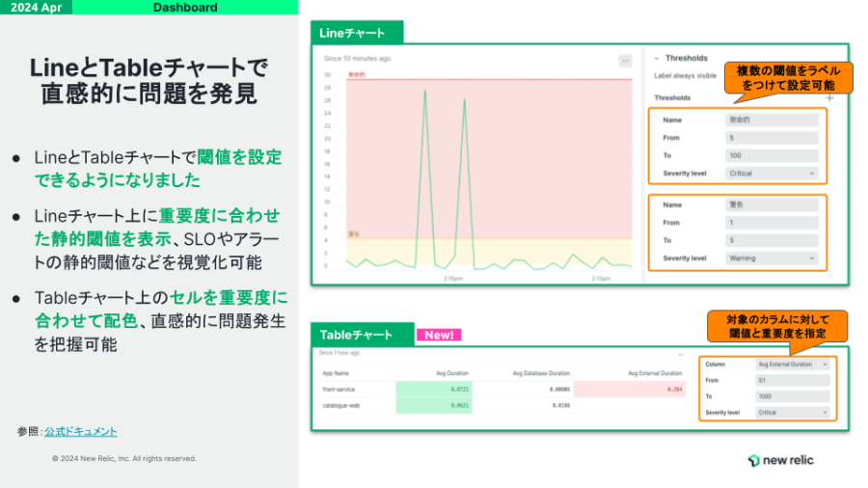Select the Lineチャート tab label

click(x=353, y=33)
